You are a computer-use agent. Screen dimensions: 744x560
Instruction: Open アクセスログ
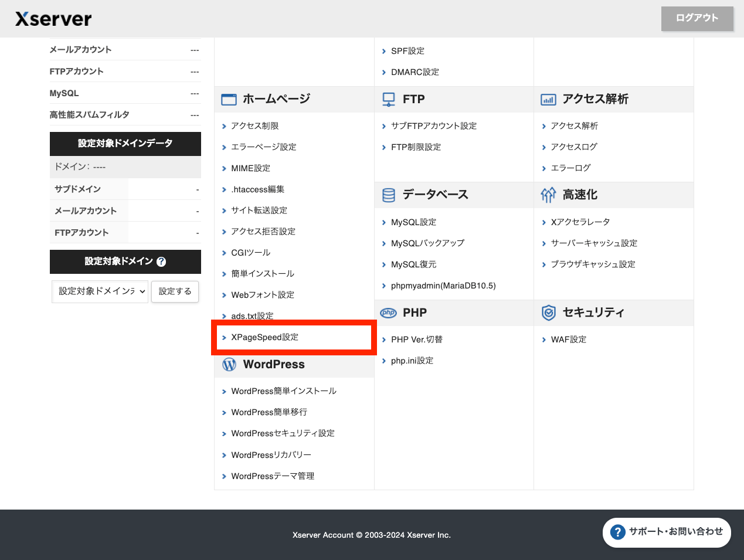(574, 147)
